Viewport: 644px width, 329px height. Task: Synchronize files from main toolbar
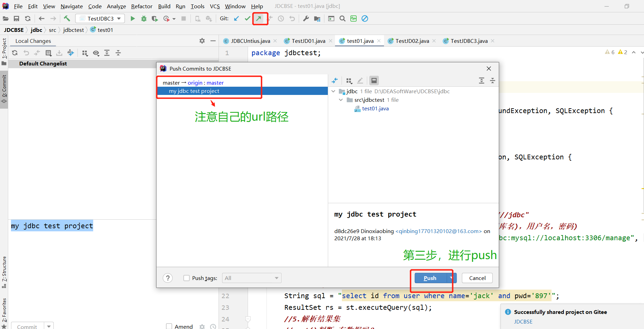(x=28, y=19)
